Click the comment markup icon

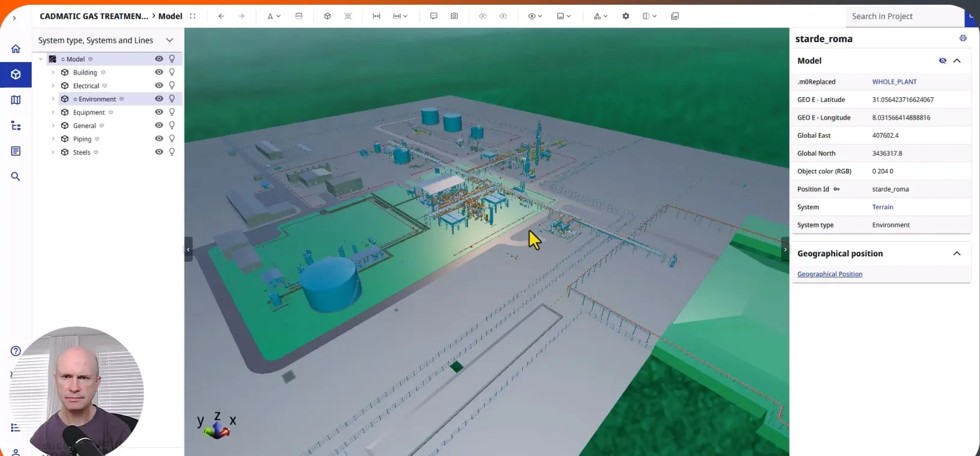tap(433, 16)
